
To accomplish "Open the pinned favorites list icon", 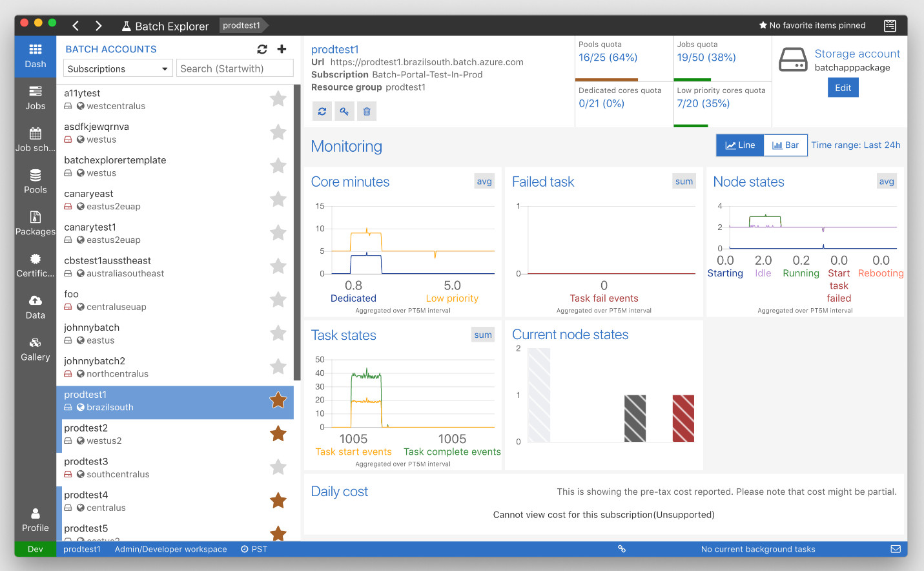I will click(890, 26).
